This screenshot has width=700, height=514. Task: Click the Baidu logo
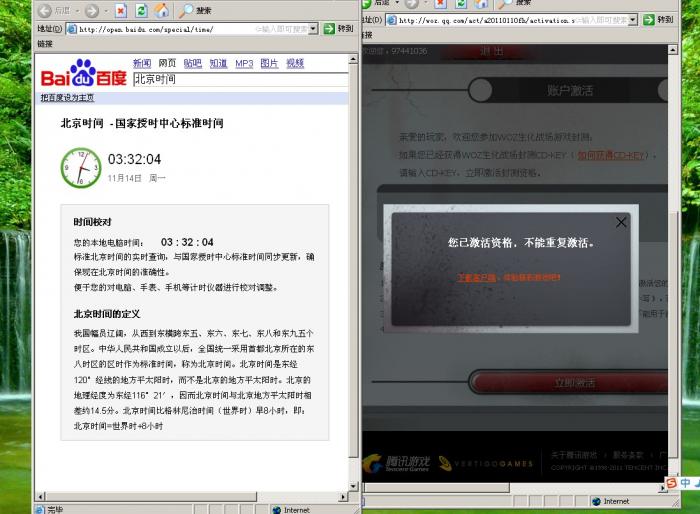coord(84,73)
